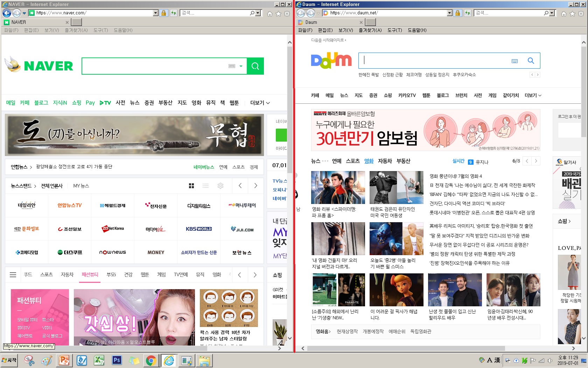Open PowerPoint from the taskbar
Image resolution: width=588 pixels, height=368 pixels.
64,360
